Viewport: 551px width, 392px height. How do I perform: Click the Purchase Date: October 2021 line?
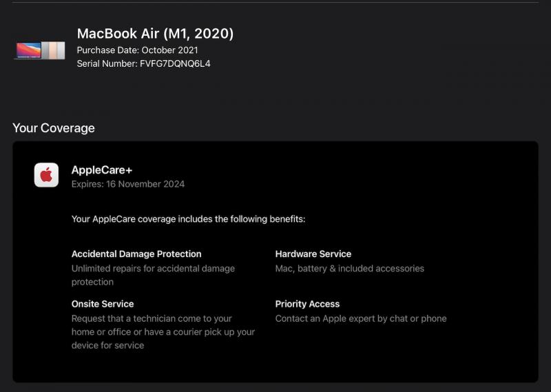[137, 50]
